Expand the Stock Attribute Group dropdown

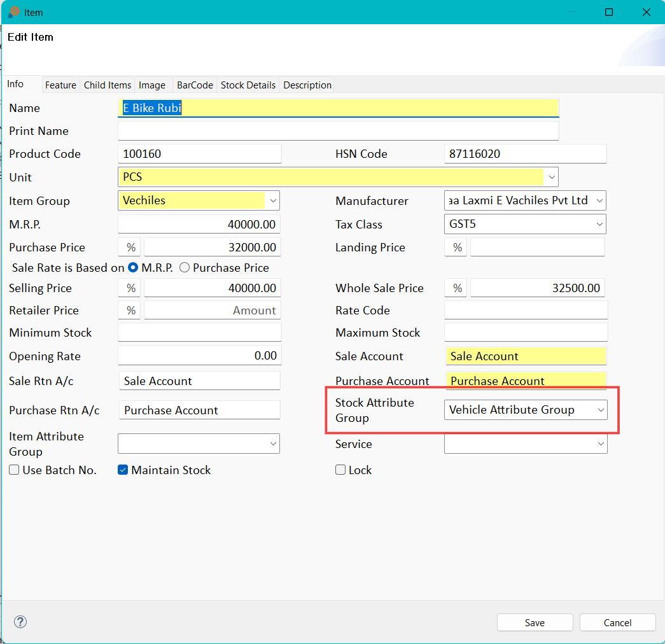click(601, 410)
